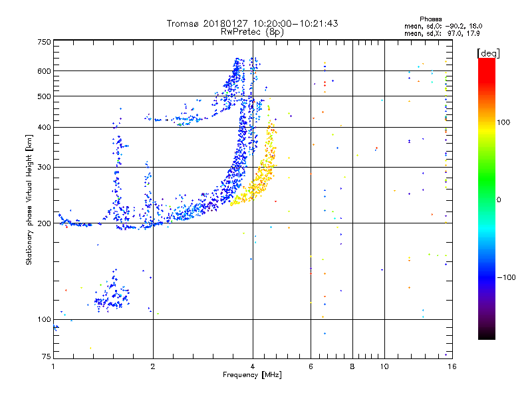The height and width of the screenshot is (399, 532).
Task: Click the x-axis tick label '6'
Action: (x=311, y=366)
